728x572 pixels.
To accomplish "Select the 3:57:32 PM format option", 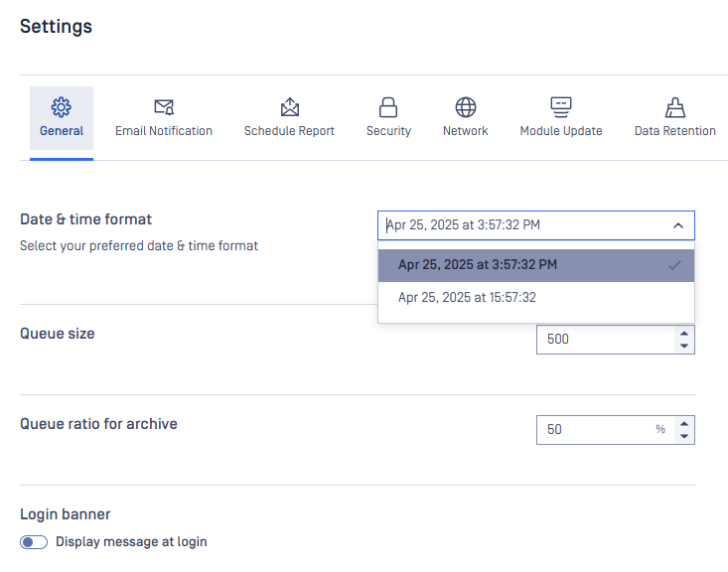I will (x=536, y=265).
